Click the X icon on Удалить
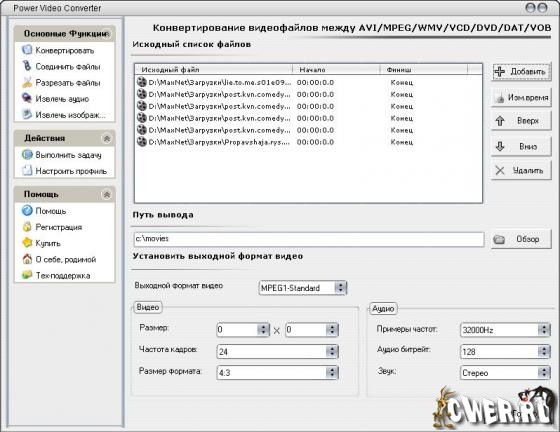 click(500, 171)
